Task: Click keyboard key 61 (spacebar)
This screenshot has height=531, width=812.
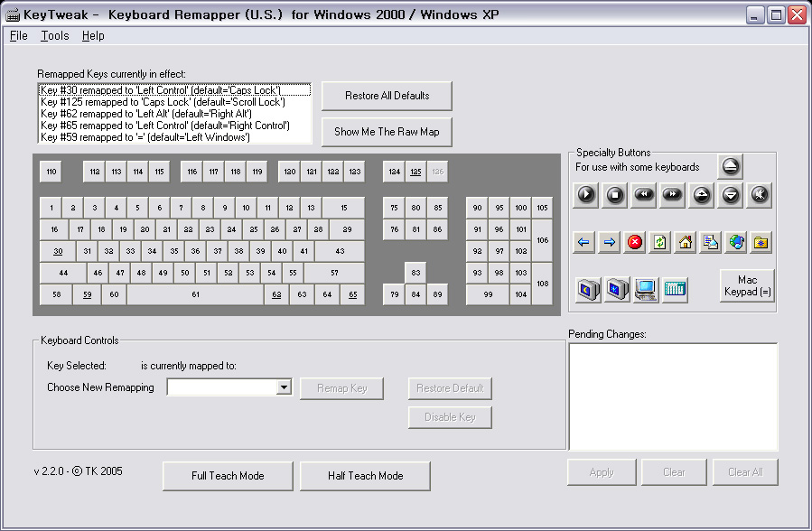Action: click(x=195, y=294)
